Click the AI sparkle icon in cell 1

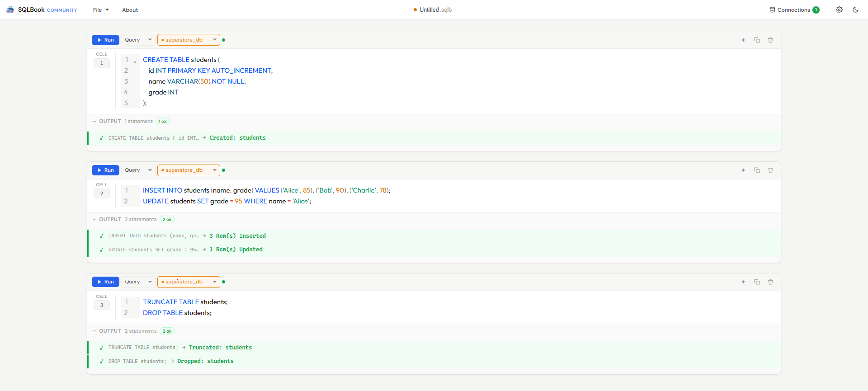(743, 40)
